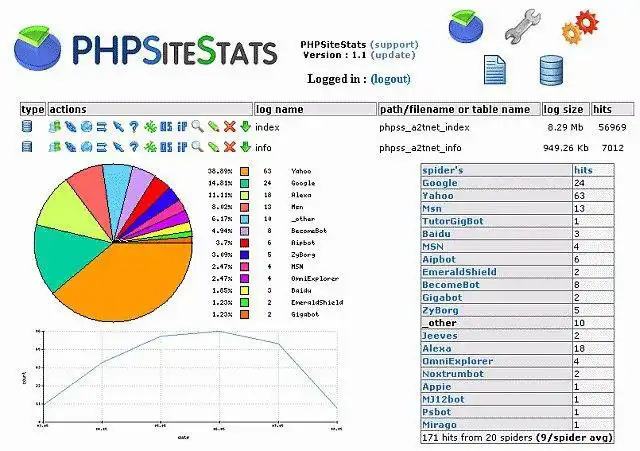This screenshot has height=451, width=640.
Task: Click the green down arrow for index log
Action: [245, 127]
